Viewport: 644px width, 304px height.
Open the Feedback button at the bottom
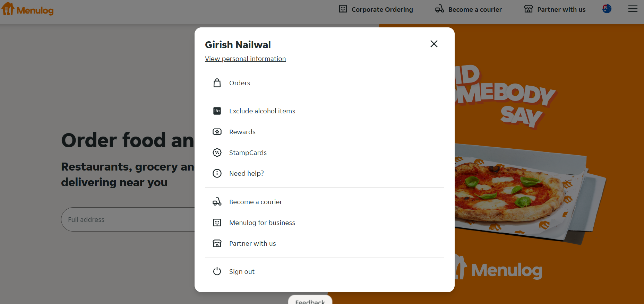(310, 300)
